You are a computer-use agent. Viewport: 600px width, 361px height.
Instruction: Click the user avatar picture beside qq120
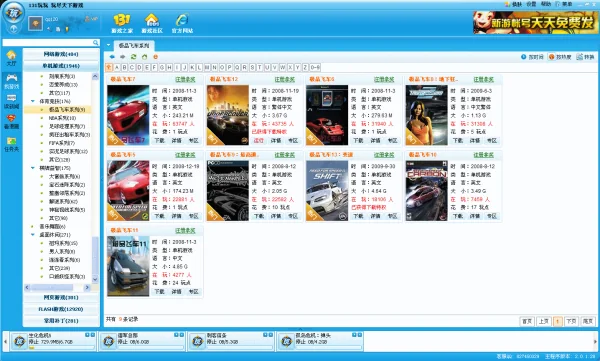(x=35, y=24)
